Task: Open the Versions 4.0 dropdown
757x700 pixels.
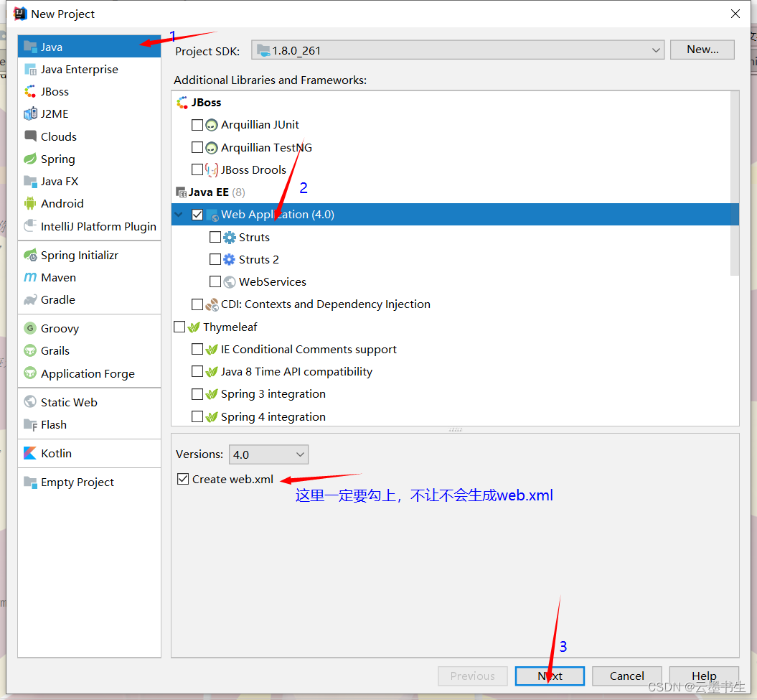Action: [268, 454]
